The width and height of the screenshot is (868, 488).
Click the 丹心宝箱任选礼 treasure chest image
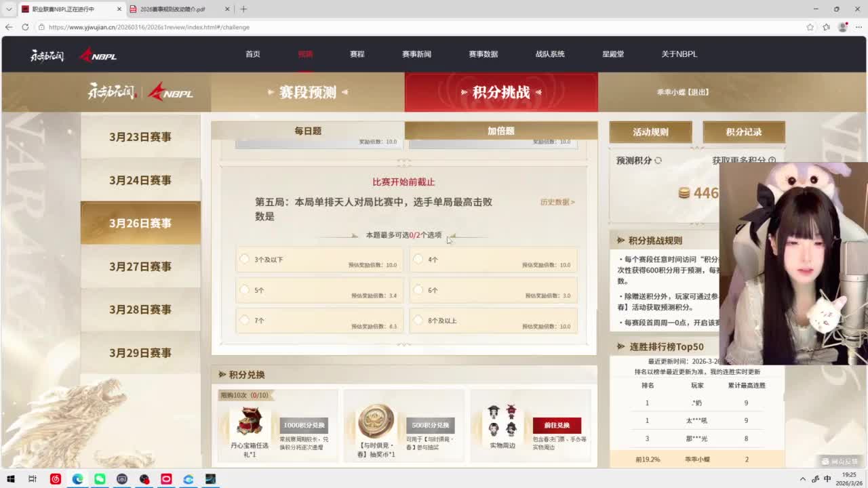pos(250,422)
